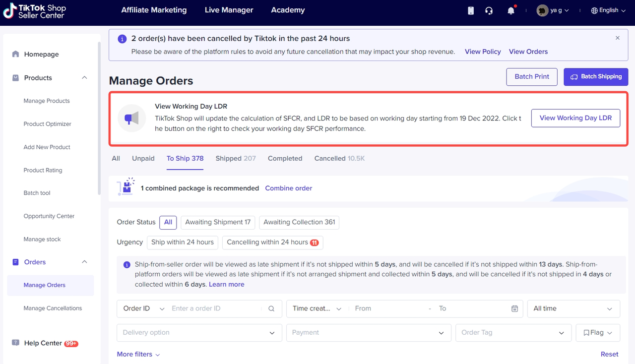Click the globe language icon
The height and width of the screenshot is (364, 635).
tap(594, 10)
